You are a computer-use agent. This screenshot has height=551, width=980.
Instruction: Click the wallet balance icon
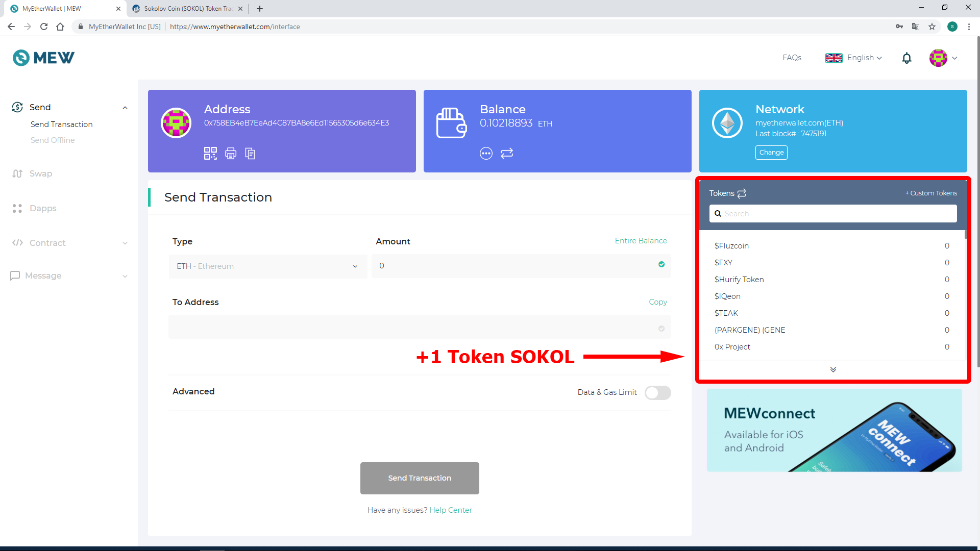tap(452, 123)
